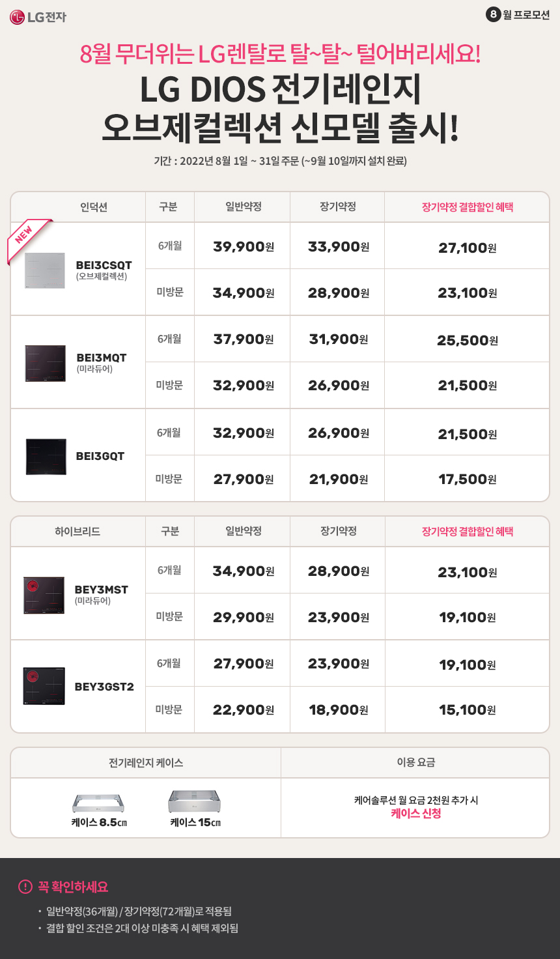Screen dimensions: 560x959
Task: View the BEI3GQT black induction image
Action: tap(46, 456)
